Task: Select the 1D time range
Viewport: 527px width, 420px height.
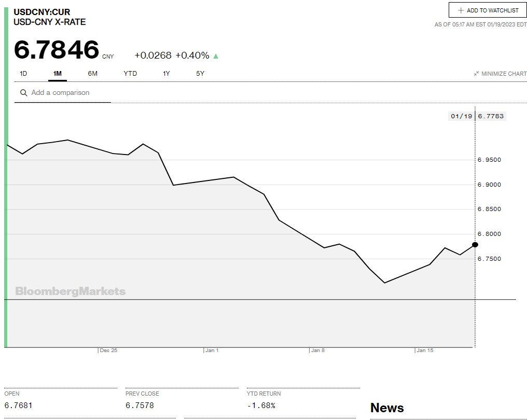Action: pyautogui.click(x=23, y=74)
